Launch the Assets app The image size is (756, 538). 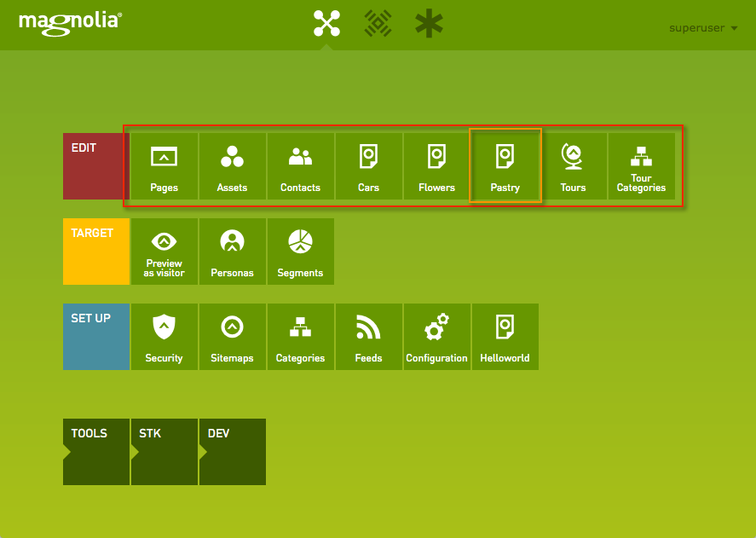pos(232,166)
